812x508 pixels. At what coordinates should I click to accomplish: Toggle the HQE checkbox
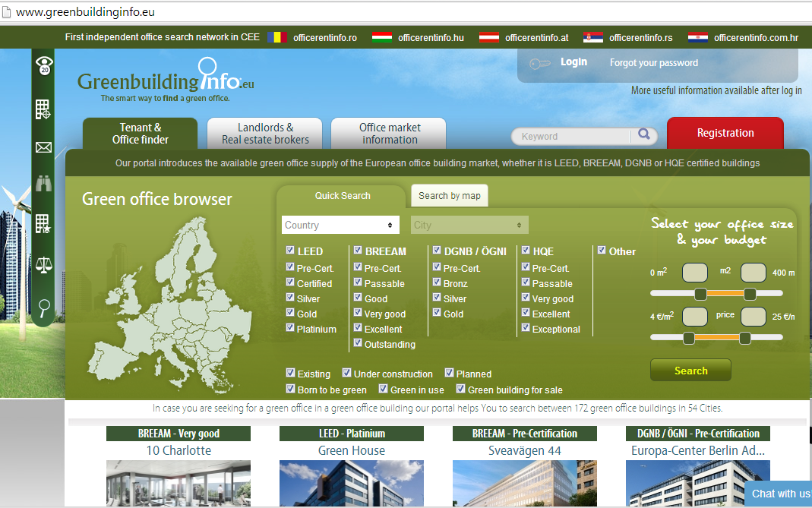pos(525,250)
